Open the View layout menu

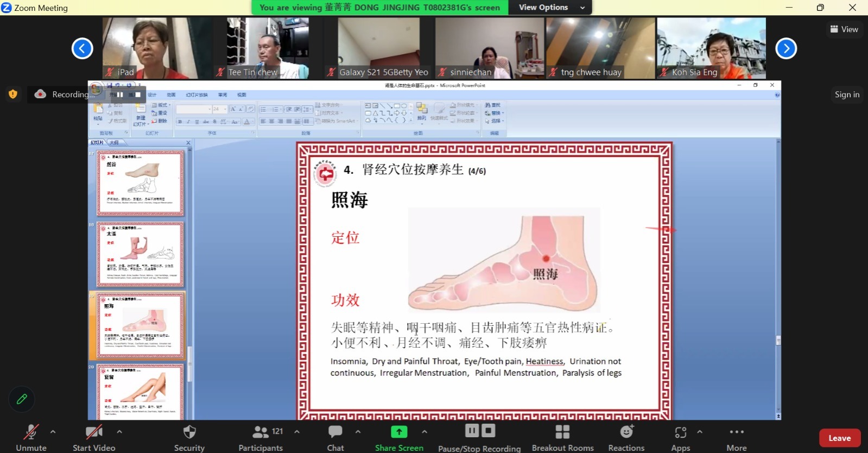click(x=844, y=29)
